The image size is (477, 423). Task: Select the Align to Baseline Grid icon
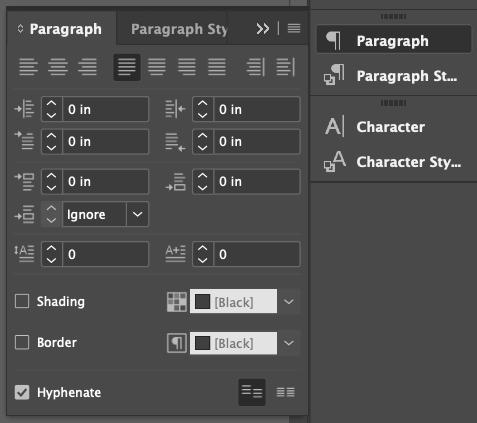coord(286,392)
